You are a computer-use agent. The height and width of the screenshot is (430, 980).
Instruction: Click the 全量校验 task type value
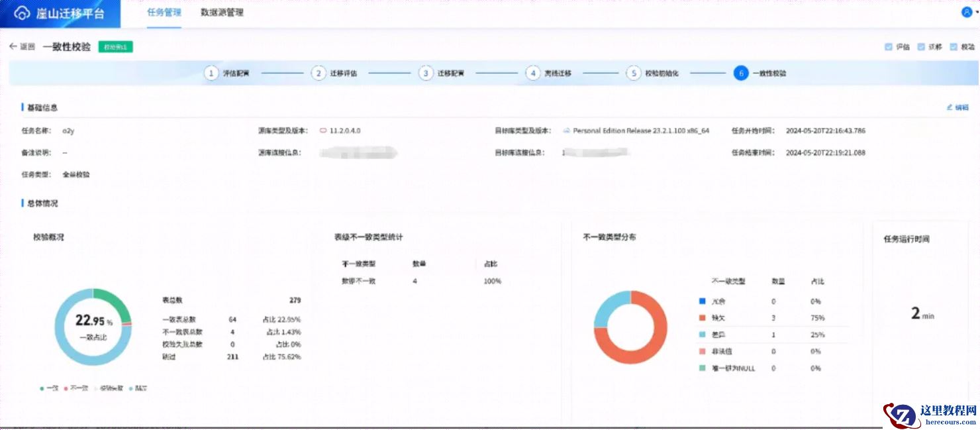coord(75,174)
